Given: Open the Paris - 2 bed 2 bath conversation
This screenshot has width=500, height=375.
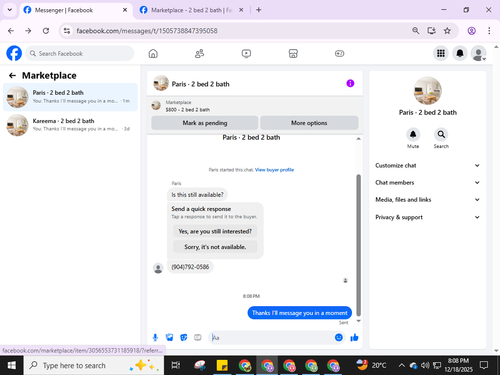Looking at the screenshot, I should (70, 97).
